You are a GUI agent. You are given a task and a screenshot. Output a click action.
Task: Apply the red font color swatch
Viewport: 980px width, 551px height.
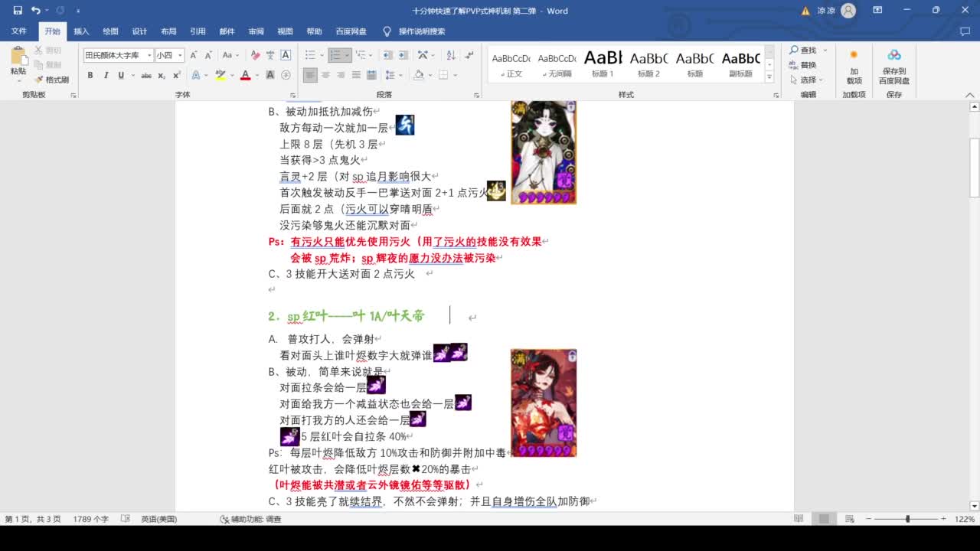pos(245,75)
